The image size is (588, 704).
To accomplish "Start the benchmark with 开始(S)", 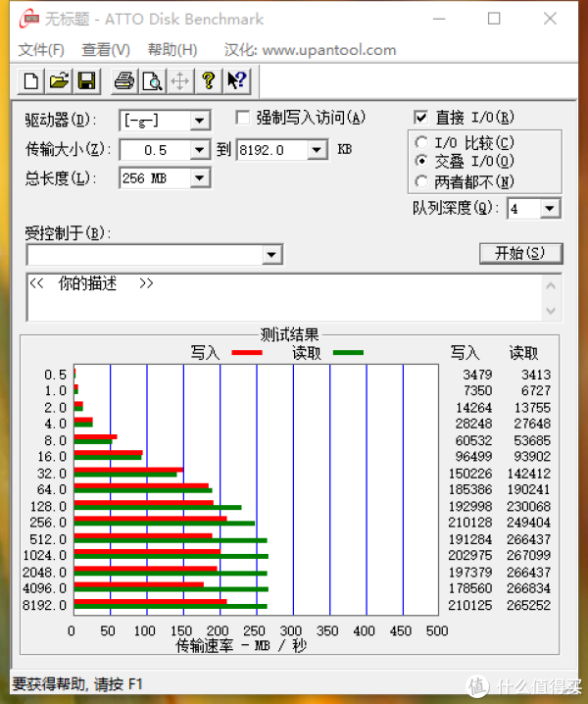I will [520, 253].
